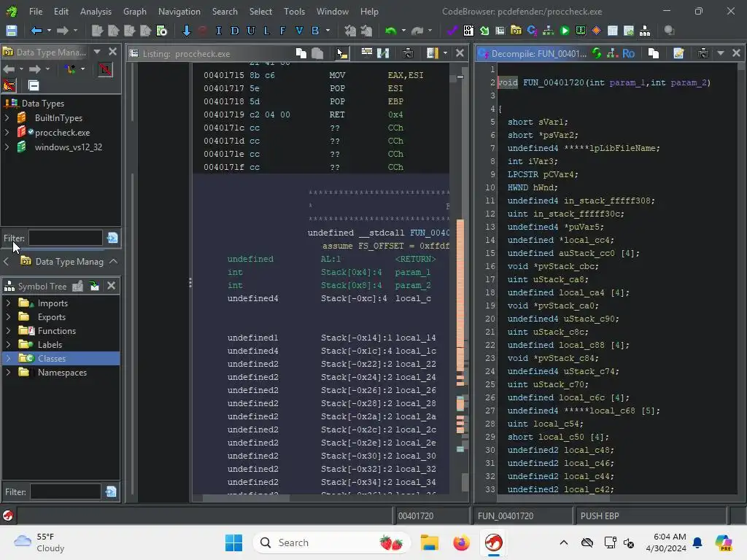
Task: Open the Navigation menu
Action: click(x=179, y=12)
